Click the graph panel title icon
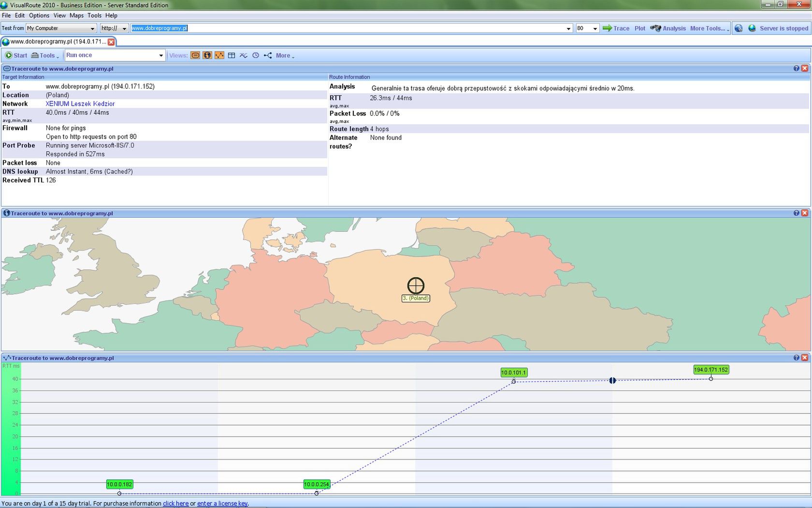 (x=7, y=358)
